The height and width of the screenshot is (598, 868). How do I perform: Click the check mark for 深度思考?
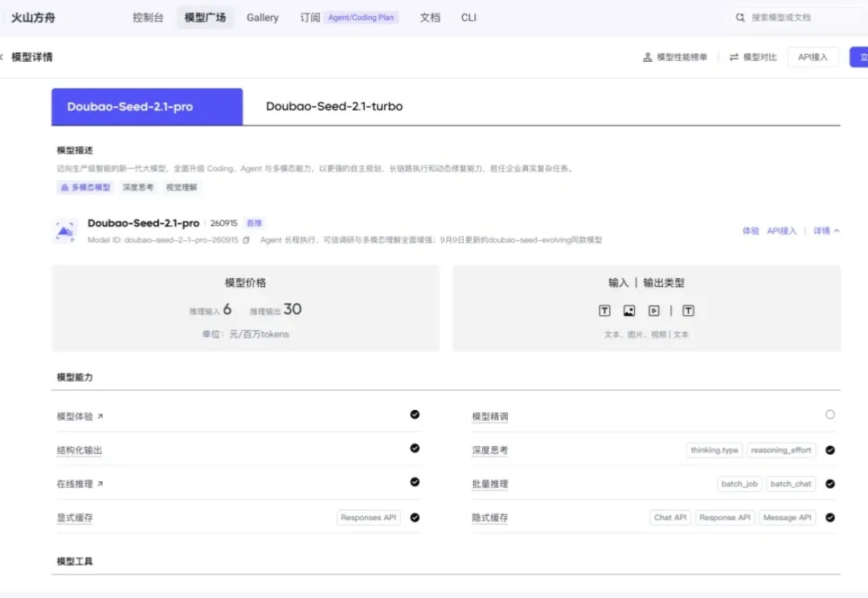[x=829, y=450]
